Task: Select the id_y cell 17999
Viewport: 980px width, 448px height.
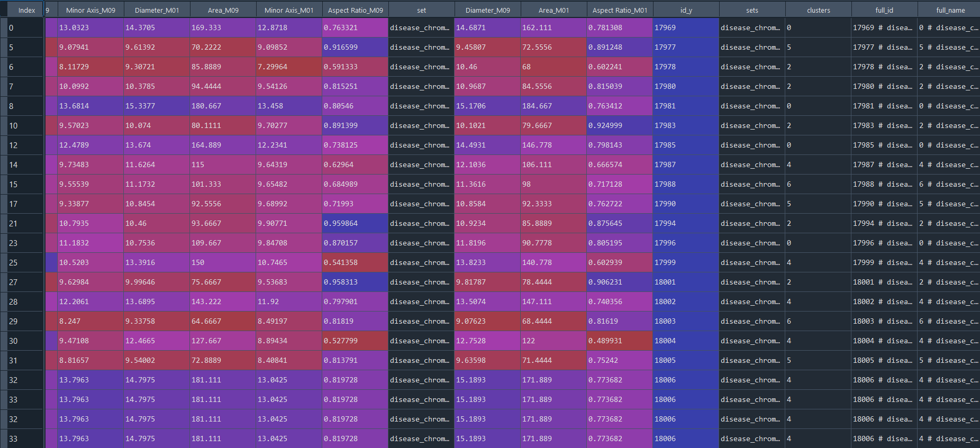Action: (x=686, y=262)
